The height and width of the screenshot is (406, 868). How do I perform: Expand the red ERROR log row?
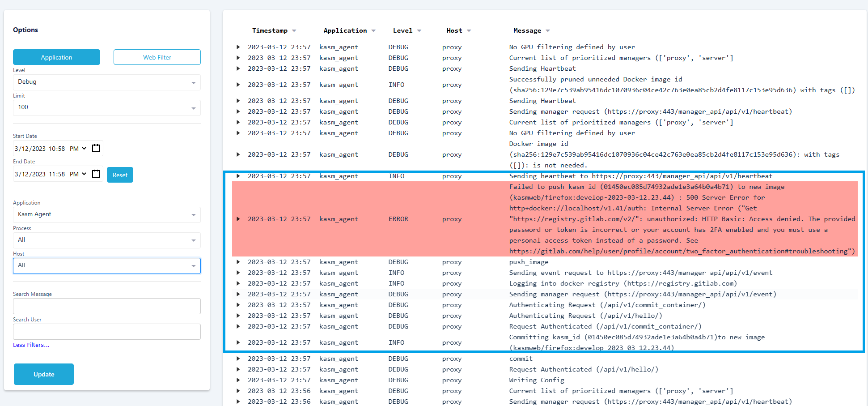pyautogui.click(x=238, y=219)
